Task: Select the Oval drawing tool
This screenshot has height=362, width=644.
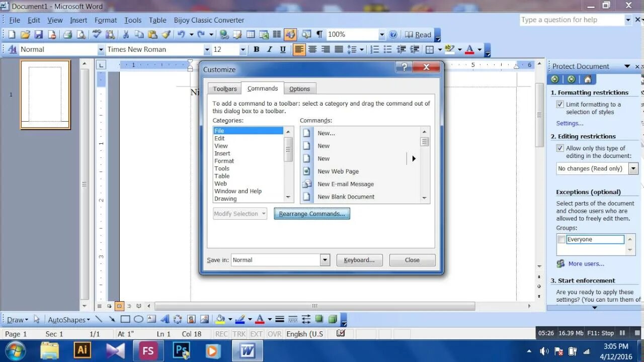Action: tap(138, 319)
